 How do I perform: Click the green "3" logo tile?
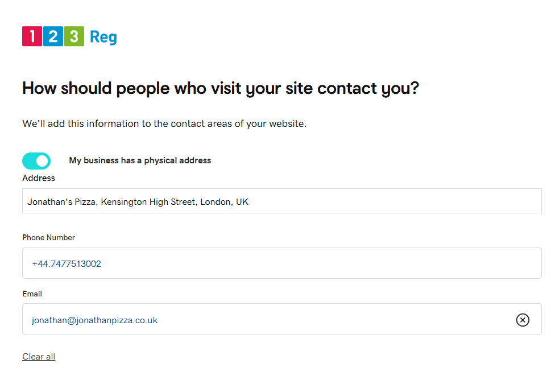point(74,36)
